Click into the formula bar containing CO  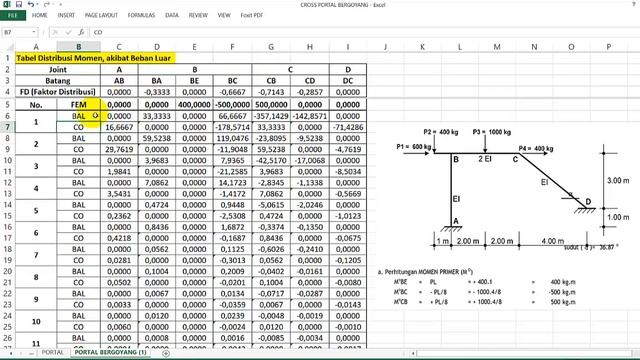[363, 32]
